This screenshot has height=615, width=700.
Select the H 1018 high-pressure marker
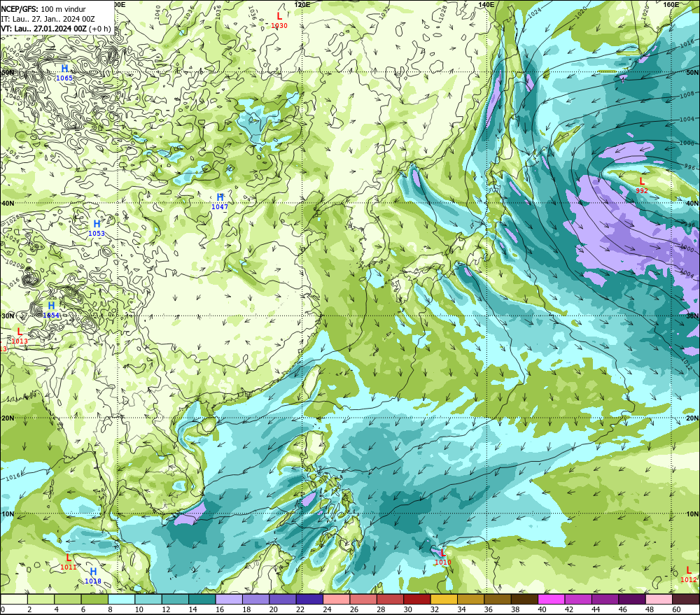(93, 576)
